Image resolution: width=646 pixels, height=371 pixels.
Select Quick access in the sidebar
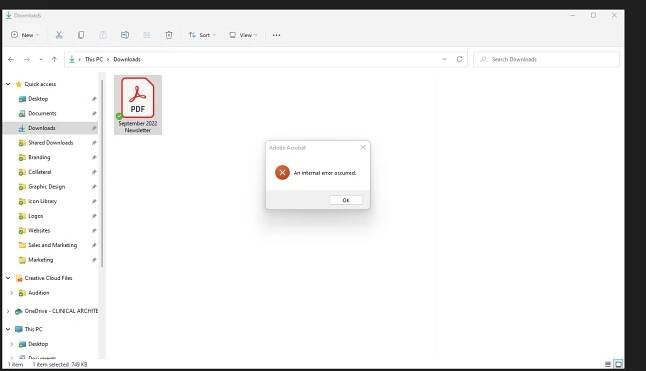40,84
